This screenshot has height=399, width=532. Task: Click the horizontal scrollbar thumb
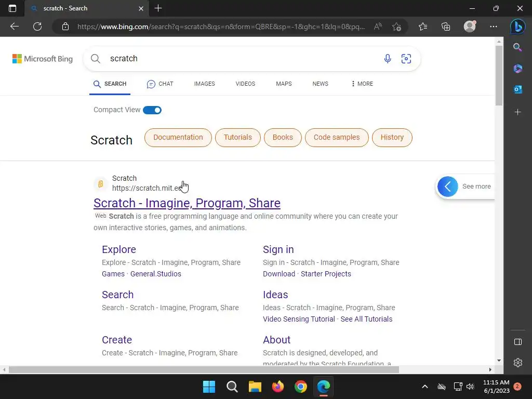(x=204, y=369)
